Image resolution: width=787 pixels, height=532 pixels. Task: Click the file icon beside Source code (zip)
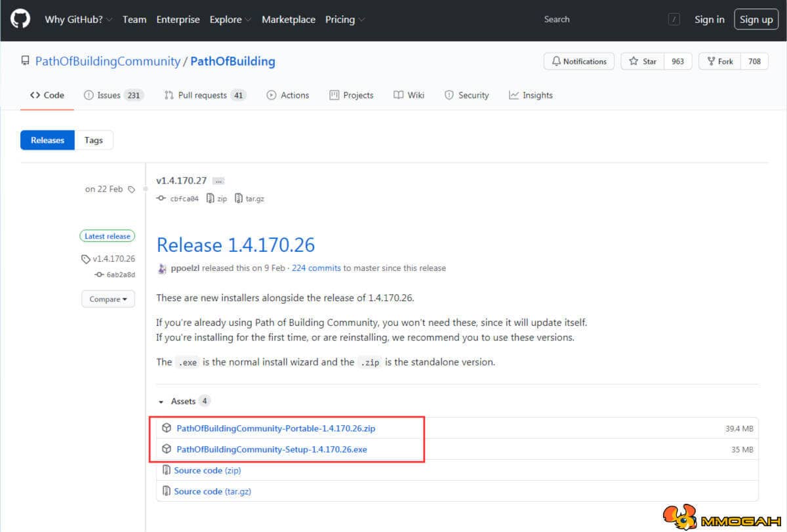pos(167,470)
